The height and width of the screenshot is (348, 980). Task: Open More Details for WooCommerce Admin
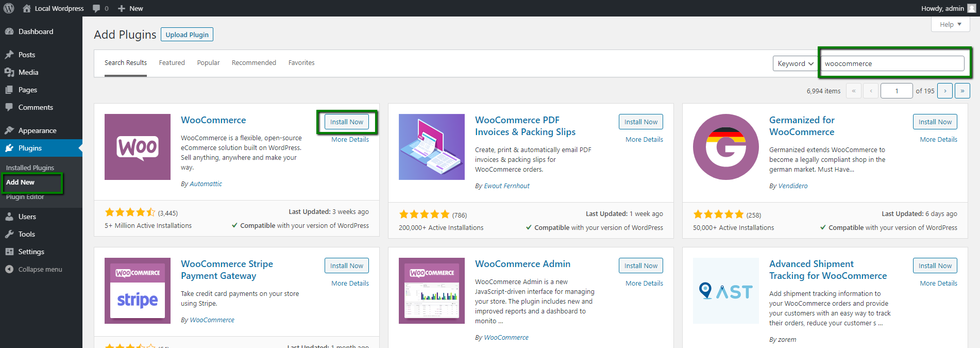click(x=644, y=284)
